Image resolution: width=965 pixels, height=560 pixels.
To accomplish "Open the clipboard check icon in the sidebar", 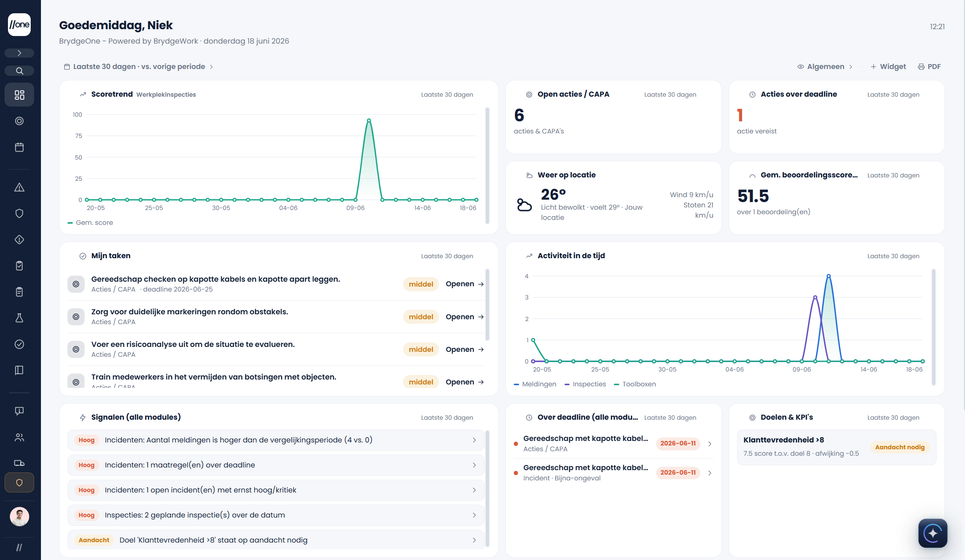I will (x=19, y=266).
